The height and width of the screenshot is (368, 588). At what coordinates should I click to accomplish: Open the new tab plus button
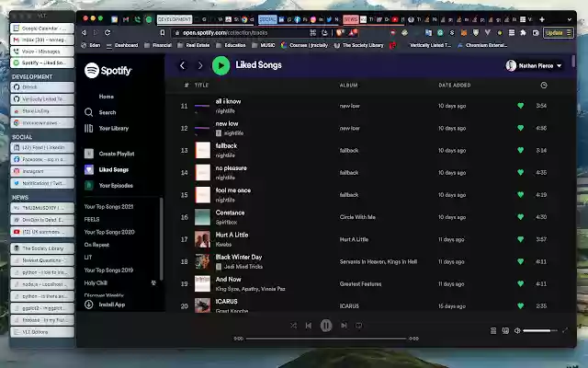click(x=542, y=19)
